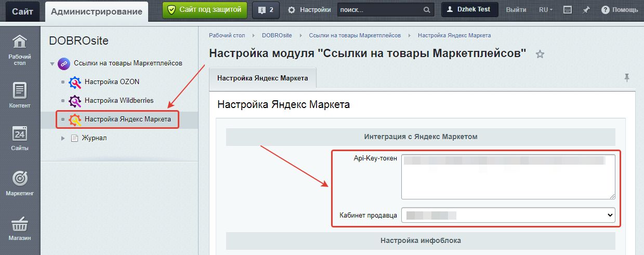The image size is (644, 255).
Task: Click the Ссылки на товары Маркетплейсов breadcrumb
Action: (x=355, y=35)
